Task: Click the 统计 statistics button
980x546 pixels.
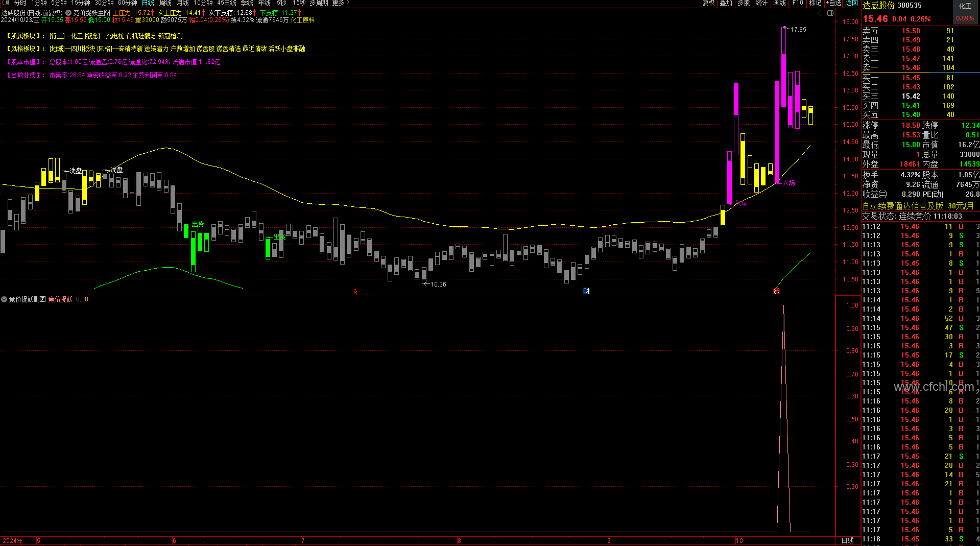Action: [761, 3]
